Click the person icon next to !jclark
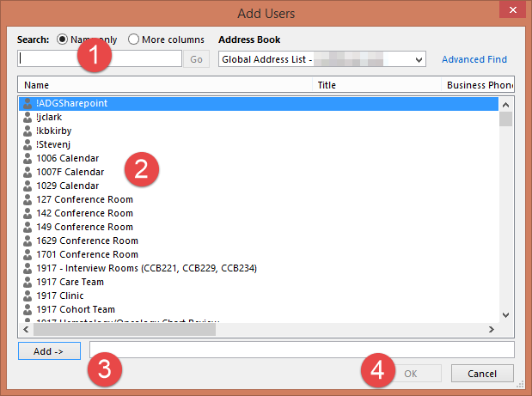Image resolution: width=532 pixels, height=396 pixels. tap(28, 117)
